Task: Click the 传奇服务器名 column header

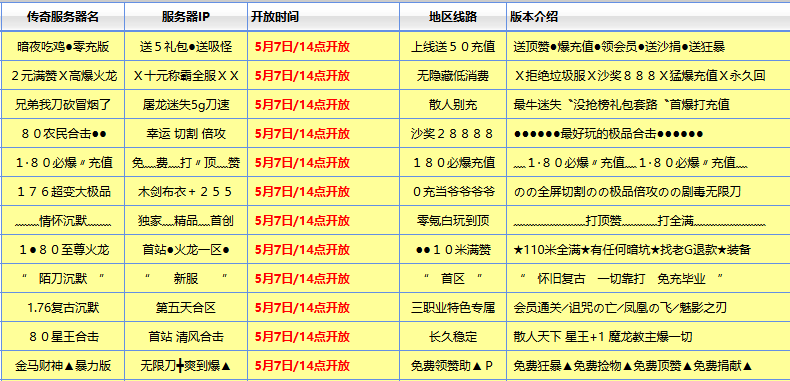Action: click(62, 17)
